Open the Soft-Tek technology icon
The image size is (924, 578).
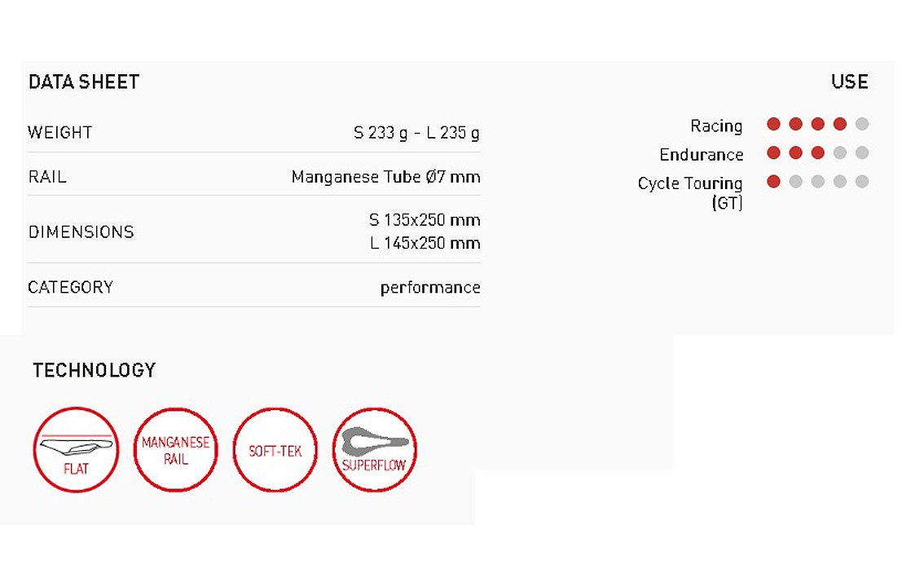[x=275, y=450]
